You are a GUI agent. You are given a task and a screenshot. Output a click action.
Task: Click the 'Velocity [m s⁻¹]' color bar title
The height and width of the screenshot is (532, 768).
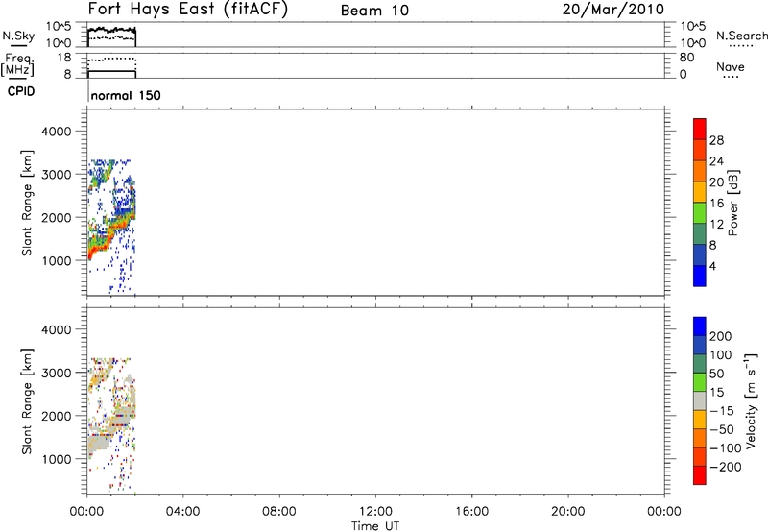tap(751, 400)
